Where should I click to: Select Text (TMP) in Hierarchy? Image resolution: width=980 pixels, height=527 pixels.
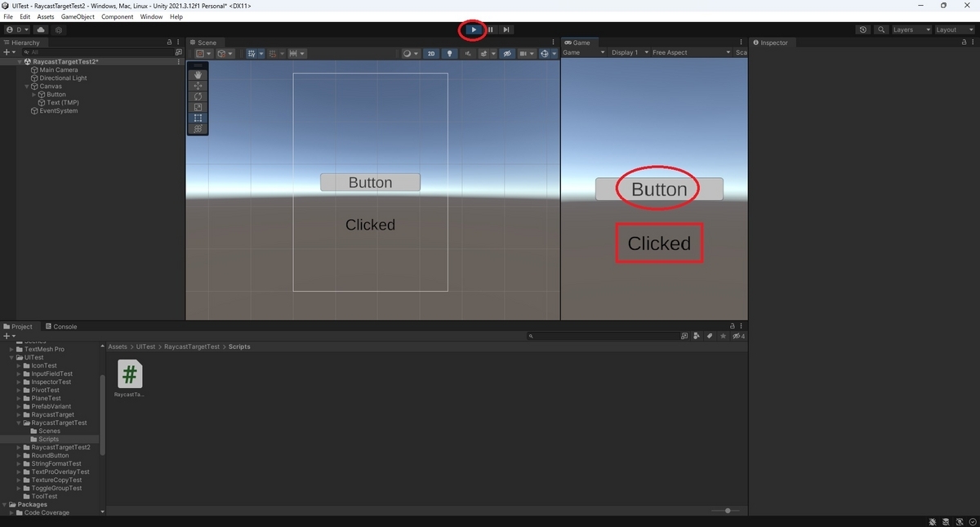tap(62, 102)
